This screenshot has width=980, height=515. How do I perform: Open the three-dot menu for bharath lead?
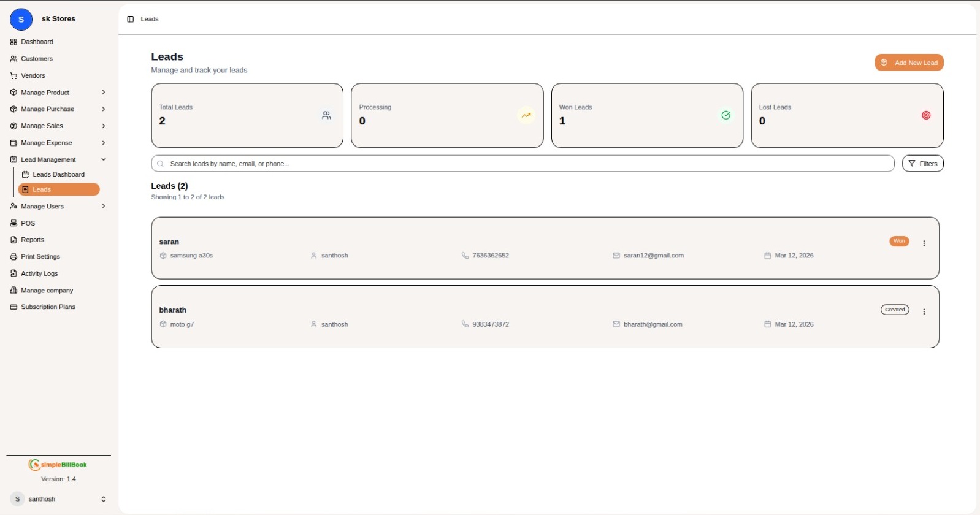pos(924,312)
